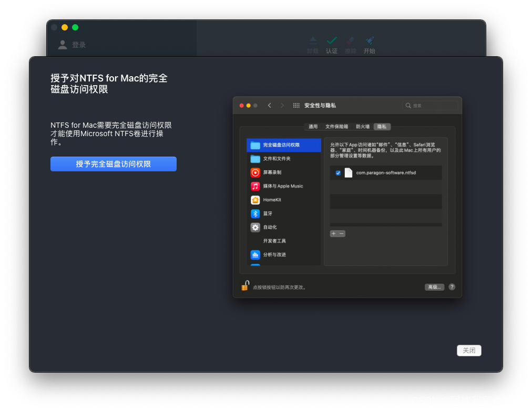Switch to the 文件保险箱 tab

pos(336,127)
